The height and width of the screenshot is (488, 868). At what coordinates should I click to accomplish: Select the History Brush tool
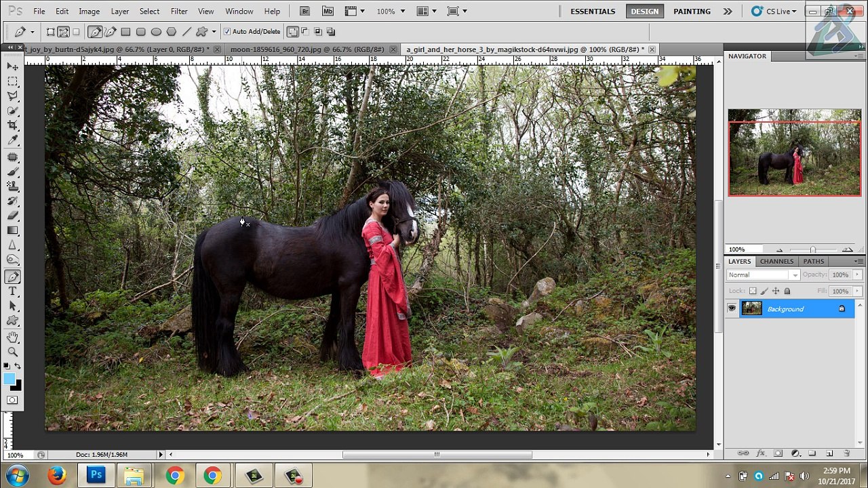tap(12, 201)
